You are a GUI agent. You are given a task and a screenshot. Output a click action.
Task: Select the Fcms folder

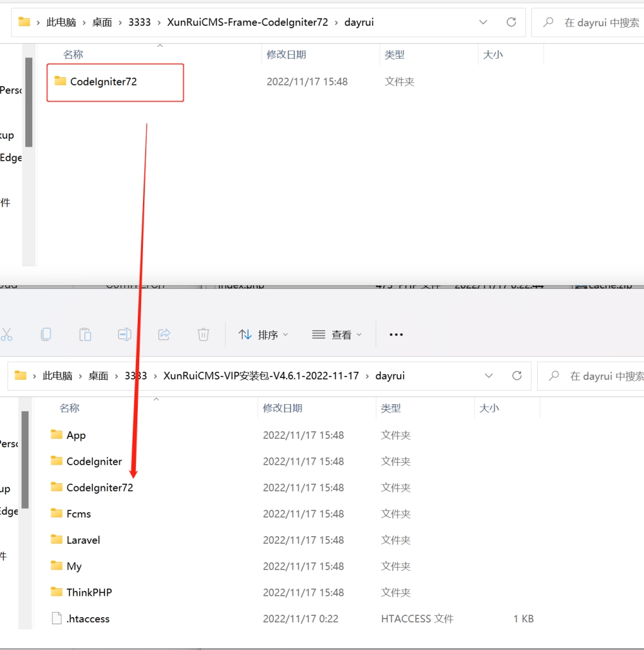[79, 514]
